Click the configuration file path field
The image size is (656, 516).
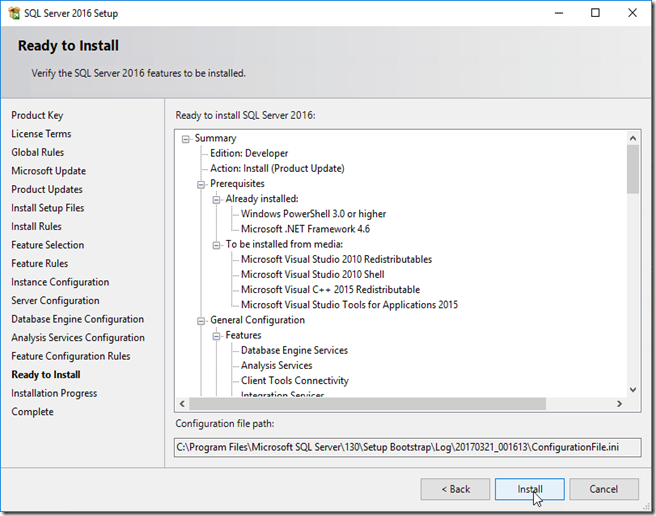[x=407, y=447]
